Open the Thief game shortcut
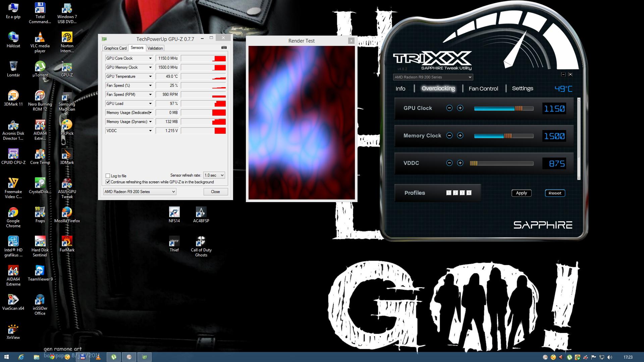This screenshot has width=644, height=362. 174,244
